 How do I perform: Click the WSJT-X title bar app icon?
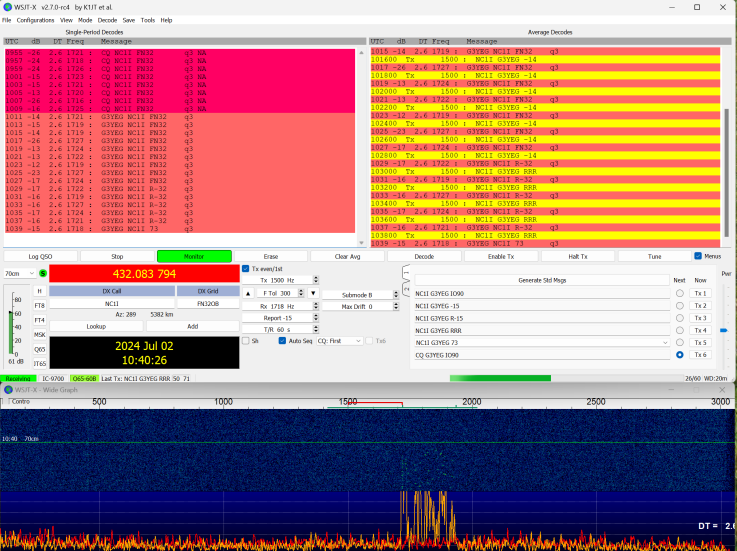[7, 7]
